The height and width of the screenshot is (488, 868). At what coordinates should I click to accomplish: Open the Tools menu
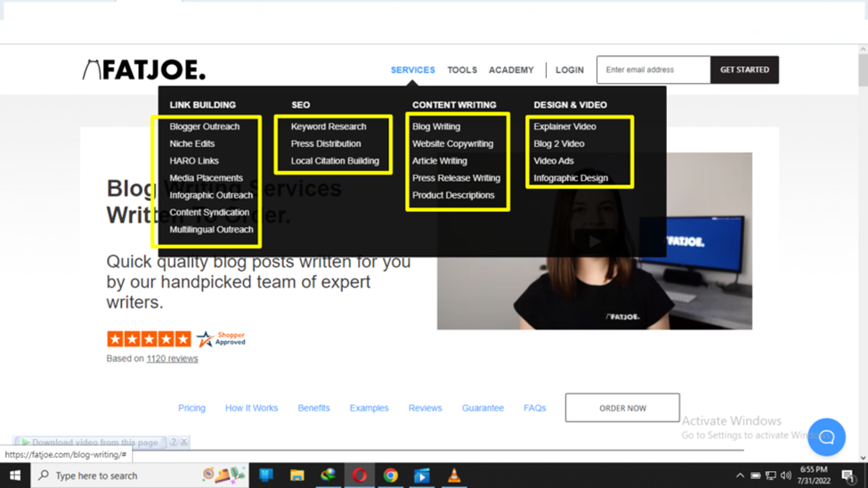pyautogui.click(x=462, y=69)
